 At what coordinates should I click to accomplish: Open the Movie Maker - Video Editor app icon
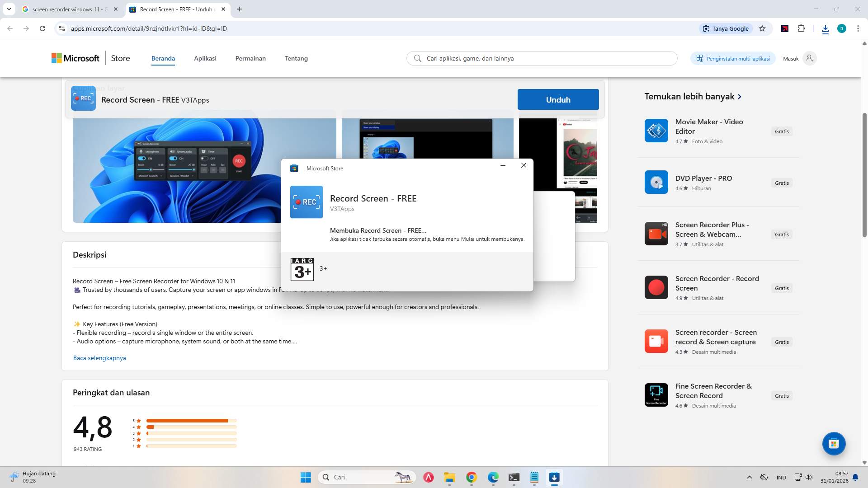click(x=656, y=131)
